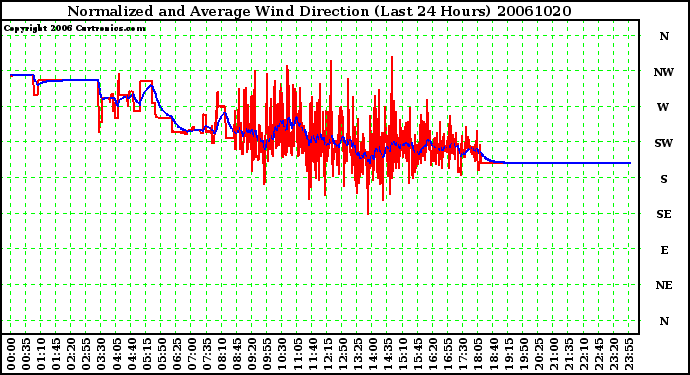Click the 19:50 time axis label
The image size is (690, 375).
click(523, 354)
